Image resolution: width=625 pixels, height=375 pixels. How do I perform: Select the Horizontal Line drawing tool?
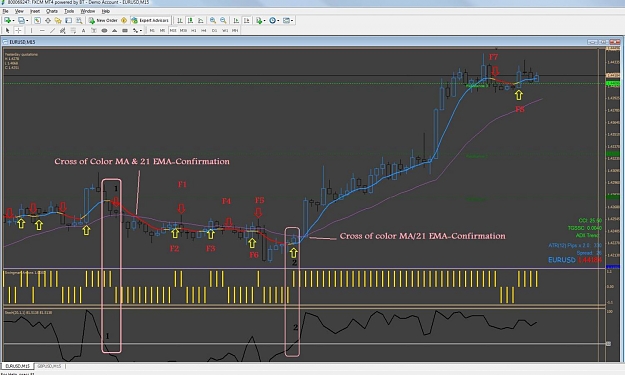pos(42,30)
